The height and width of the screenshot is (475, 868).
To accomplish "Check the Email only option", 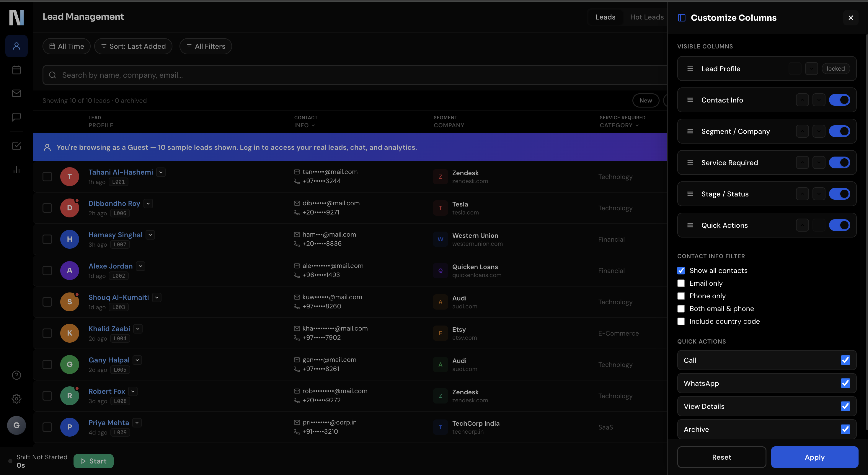I will coord(681,283).
